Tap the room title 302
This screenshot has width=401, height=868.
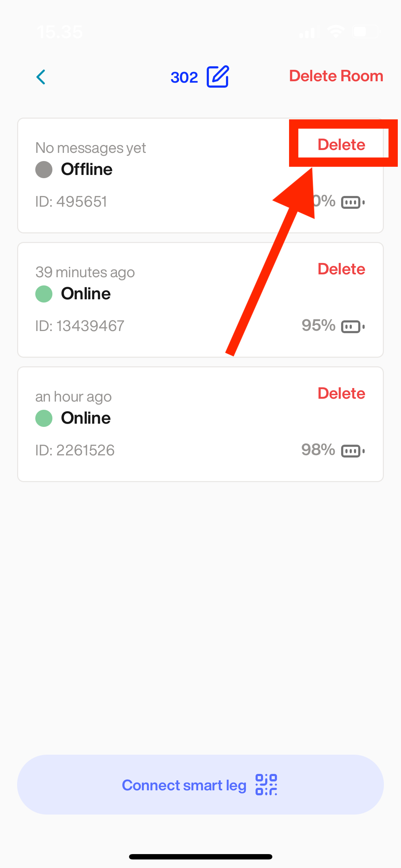coord(184,77)
